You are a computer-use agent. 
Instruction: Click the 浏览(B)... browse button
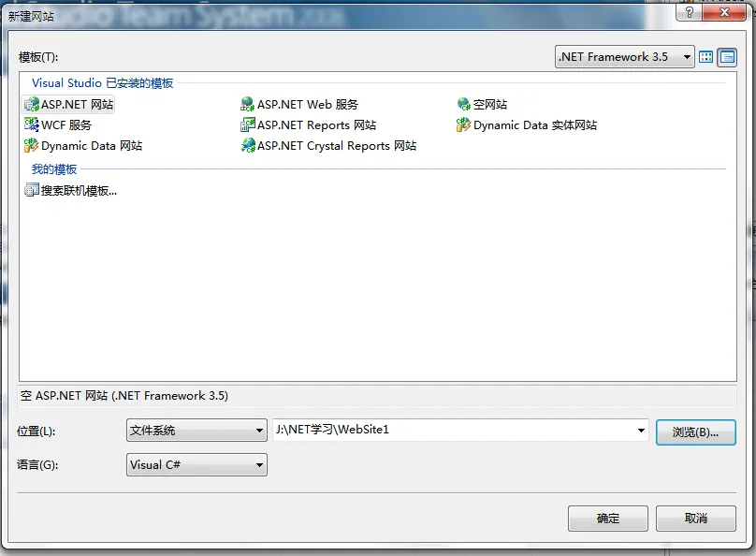point(696,432)
